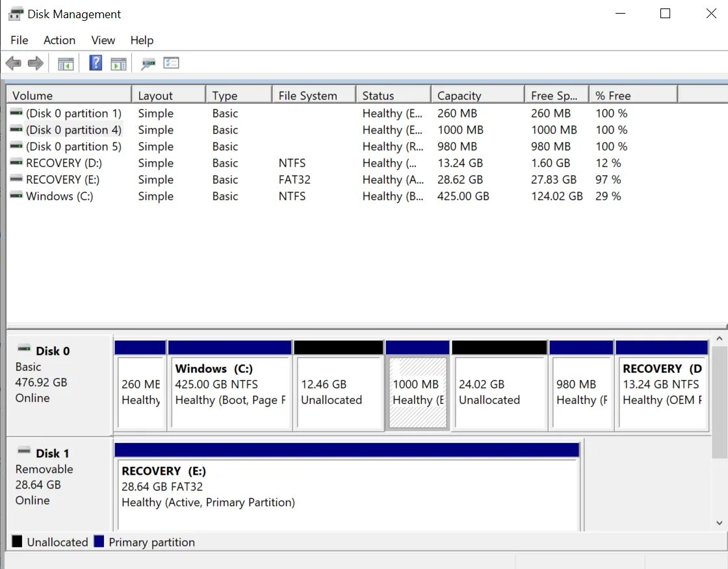Open the blue Help toolbar icon
The width and height of the screenshot is (728, 569).
pyautogui.click(x=96, y=62)
